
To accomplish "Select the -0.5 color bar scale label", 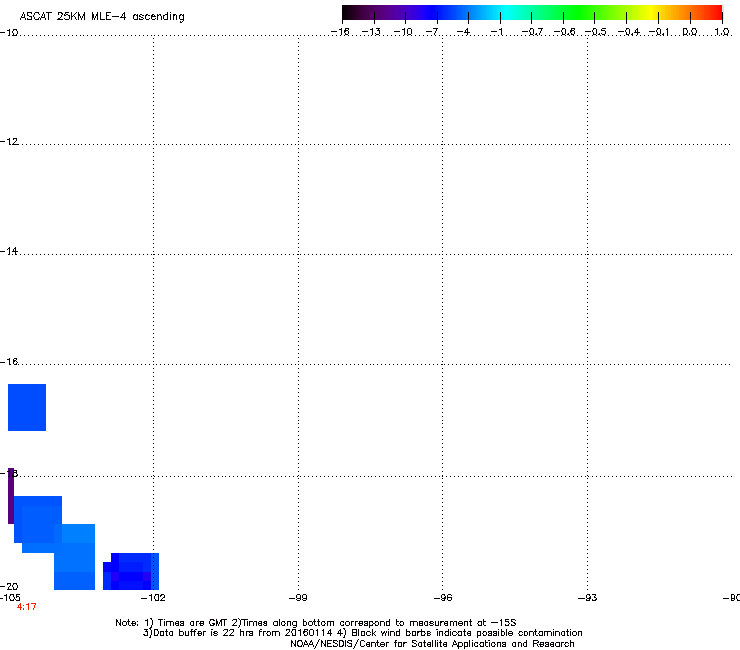I will pyautogui.click(x=596, y=32).
